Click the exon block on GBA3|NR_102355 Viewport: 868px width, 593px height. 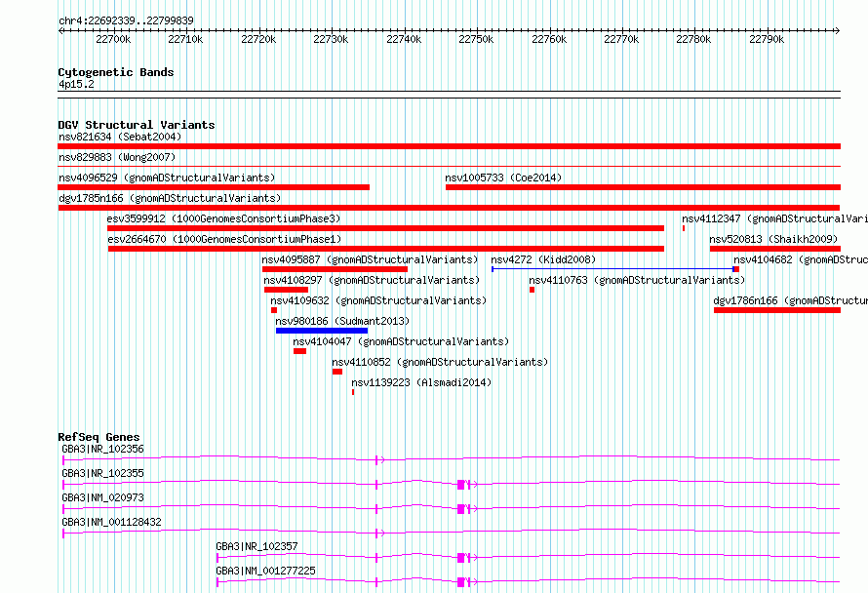[461, 485]
